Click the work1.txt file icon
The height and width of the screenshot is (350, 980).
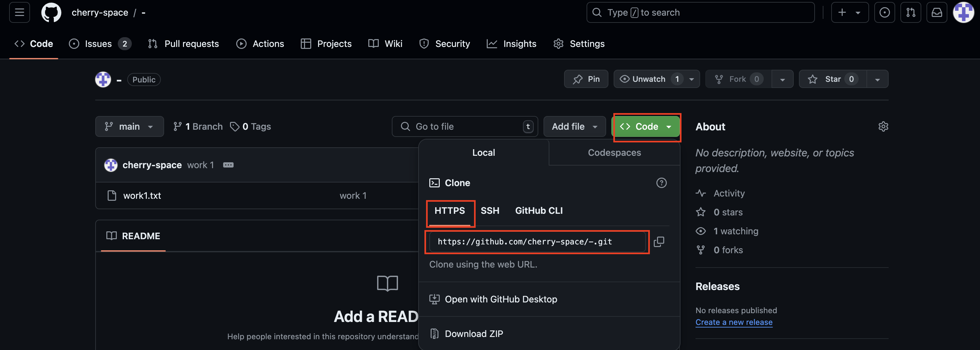(112, 196)
